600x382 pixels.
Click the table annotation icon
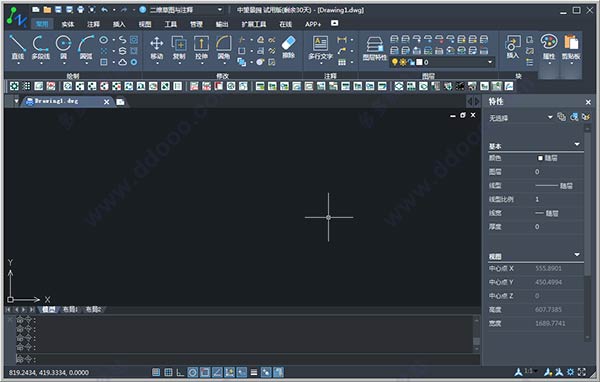342,62
